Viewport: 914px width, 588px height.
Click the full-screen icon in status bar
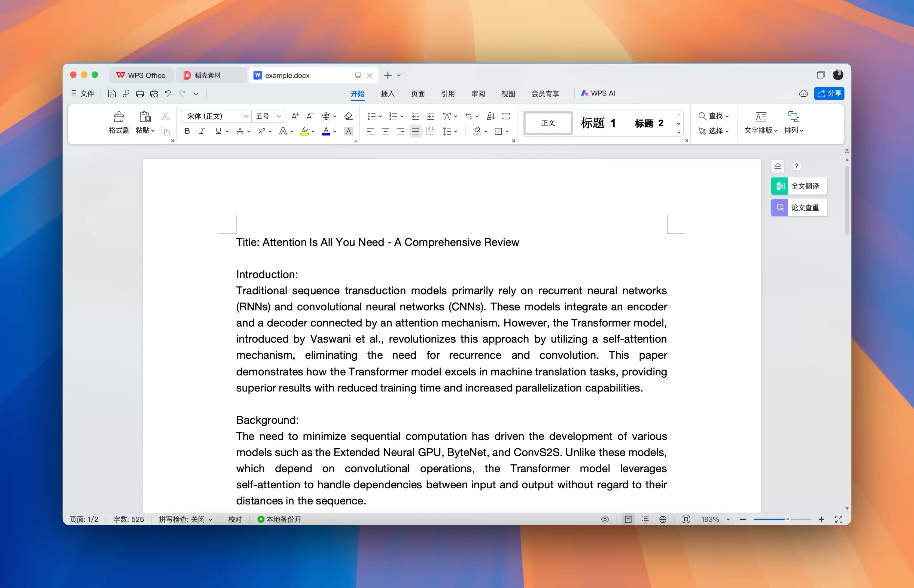(x=838, y=519)
